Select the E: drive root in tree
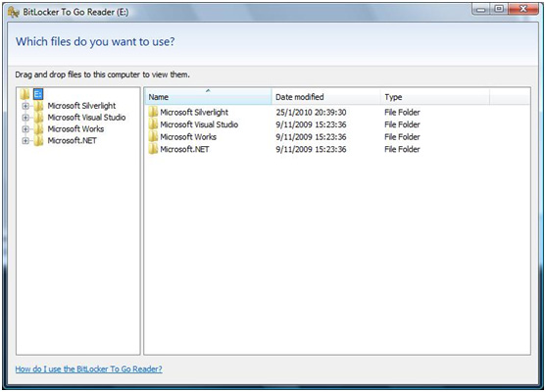 pyautogui.click(x=38, y=94)
